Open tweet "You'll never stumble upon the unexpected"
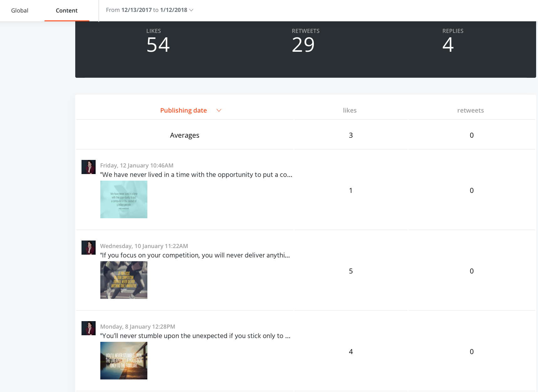The width and height of the screenshot is (538, 392). coord(195,336)
